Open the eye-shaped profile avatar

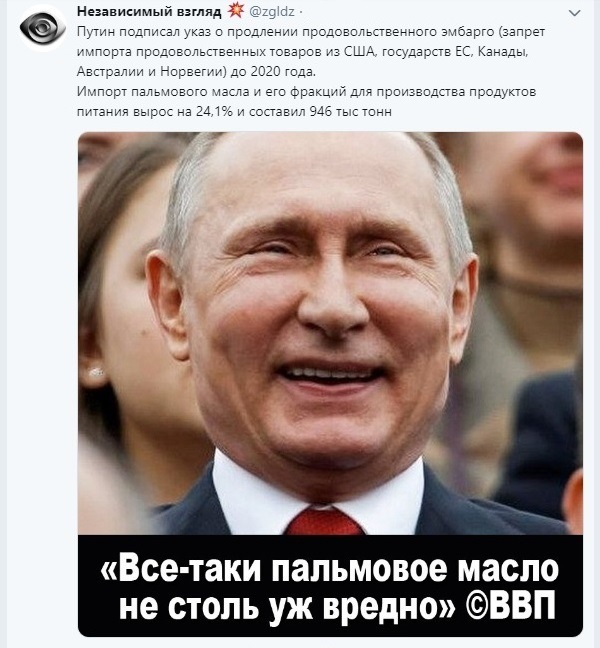pyautogui.click(x=43, y=28)
